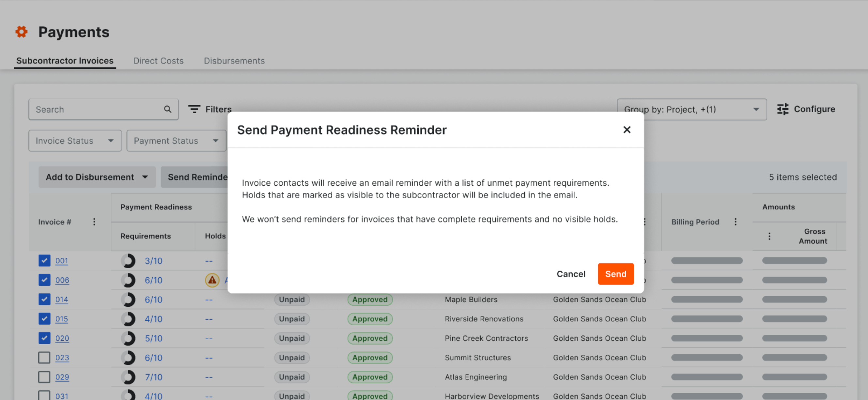This screenshot has width=868, height=400.
Task: Click requirements progress ring for invoice 006
Action: 128,280
